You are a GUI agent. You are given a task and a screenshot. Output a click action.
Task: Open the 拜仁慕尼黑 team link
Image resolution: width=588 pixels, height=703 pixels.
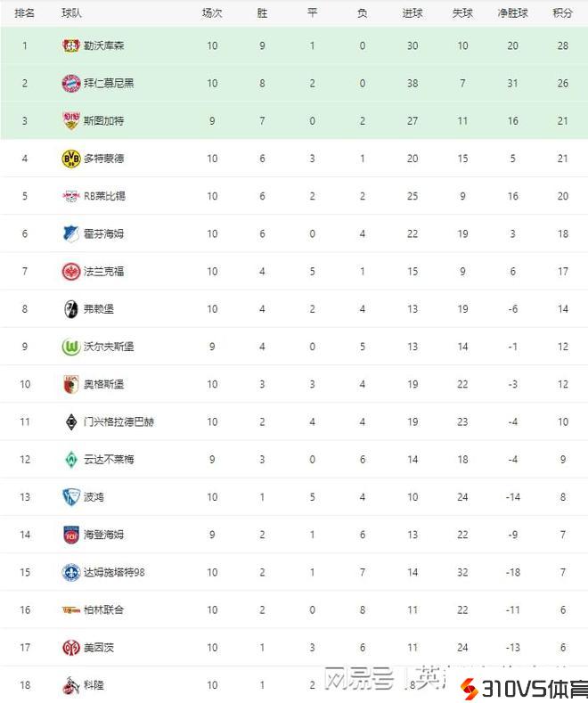[x=109, y=83]
